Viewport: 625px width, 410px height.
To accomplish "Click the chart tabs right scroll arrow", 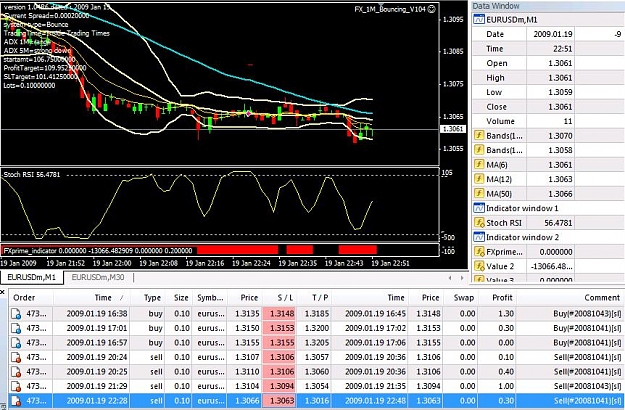I will click(x=462, y=278).
